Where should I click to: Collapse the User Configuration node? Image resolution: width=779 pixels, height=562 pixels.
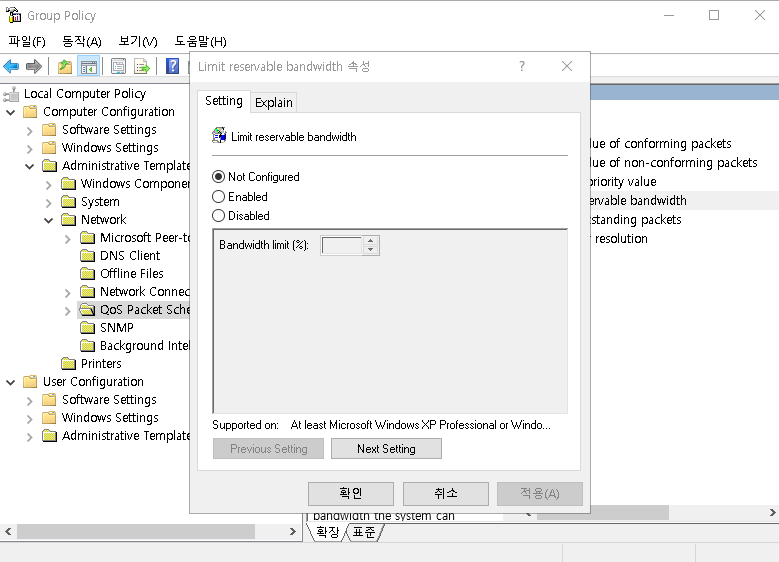click(x=10, y=382)
